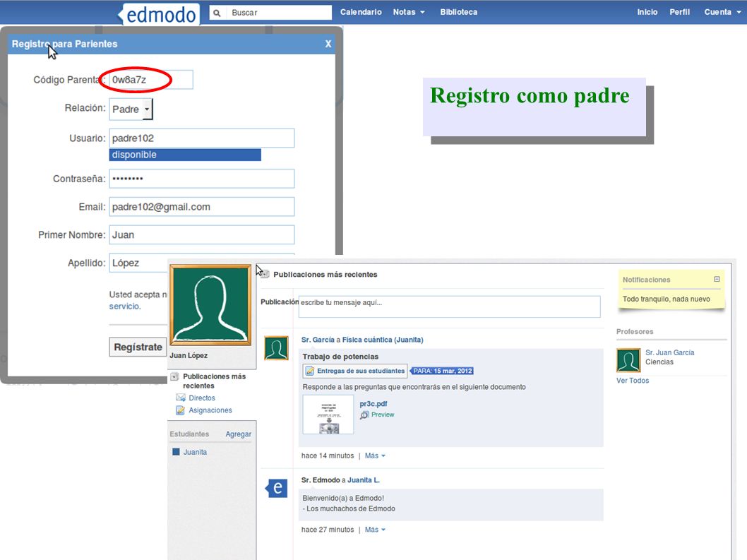Click the Trabajo de potencias title

(340, 357)
